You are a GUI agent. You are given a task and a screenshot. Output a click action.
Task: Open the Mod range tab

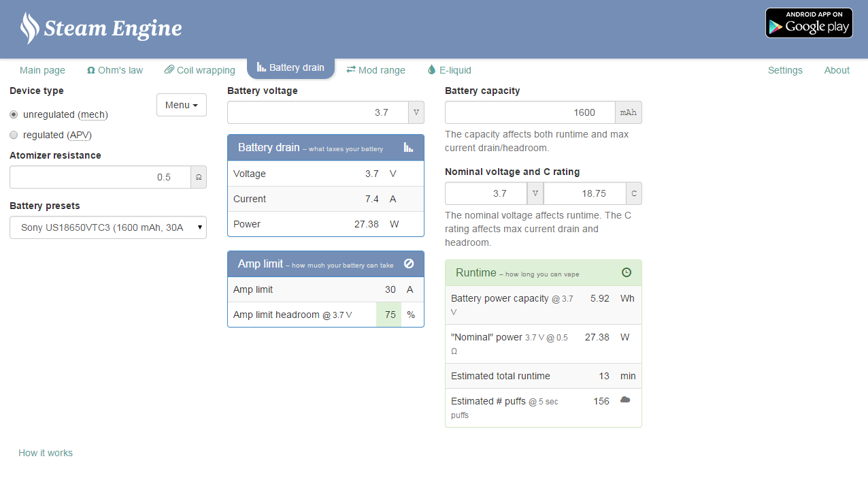click(375, 70)
